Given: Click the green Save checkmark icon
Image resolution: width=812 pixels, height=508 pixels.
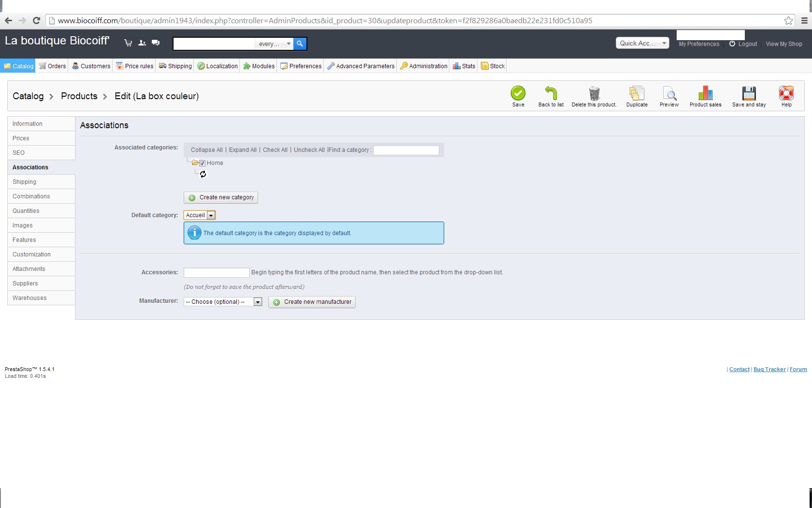Looking at the screenshot, I should coord(518,93).
